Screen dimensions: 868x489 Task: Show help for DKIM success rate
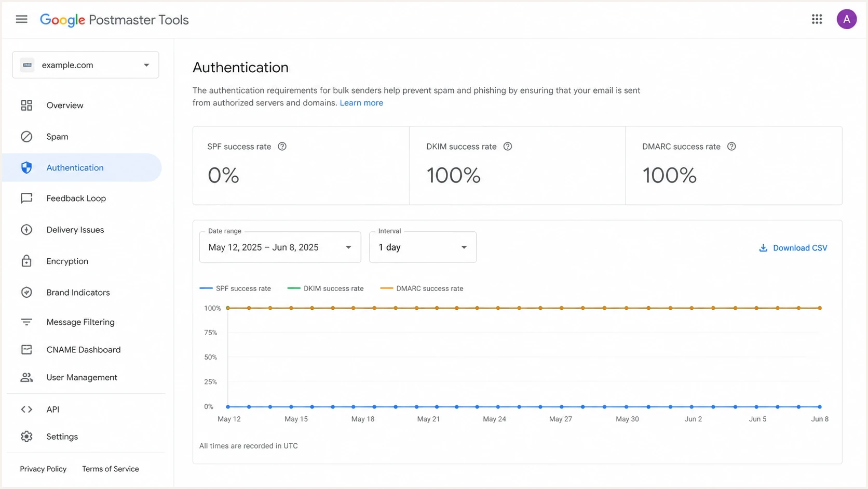(508, 147)
